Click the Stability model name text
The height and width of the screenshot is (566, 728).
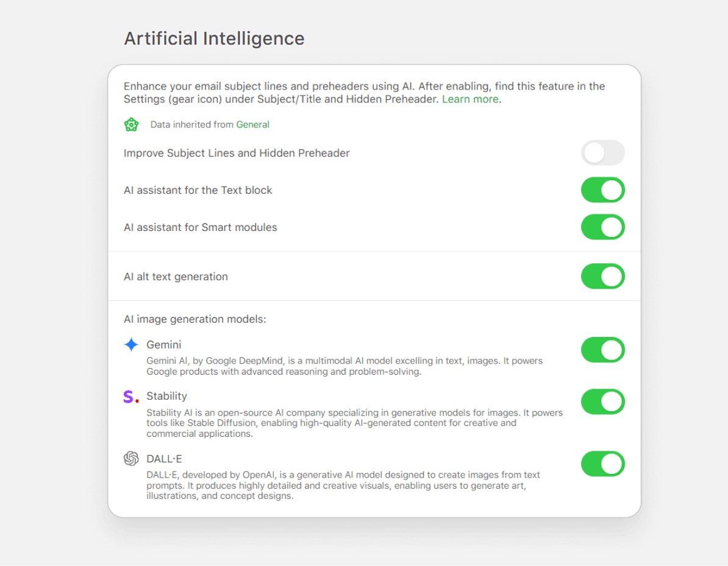pyautogui.click(x=166, y=397)
